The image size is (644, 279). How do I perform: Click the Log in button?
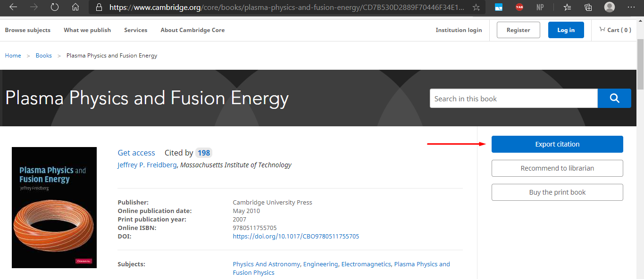pos(566,30)
